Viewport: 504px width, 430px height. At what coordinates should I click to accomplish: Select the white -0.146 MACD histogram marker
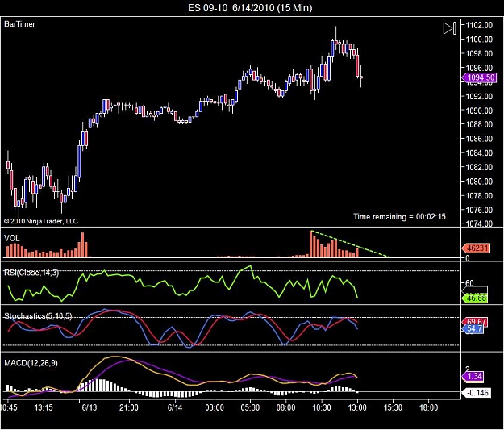476,393
